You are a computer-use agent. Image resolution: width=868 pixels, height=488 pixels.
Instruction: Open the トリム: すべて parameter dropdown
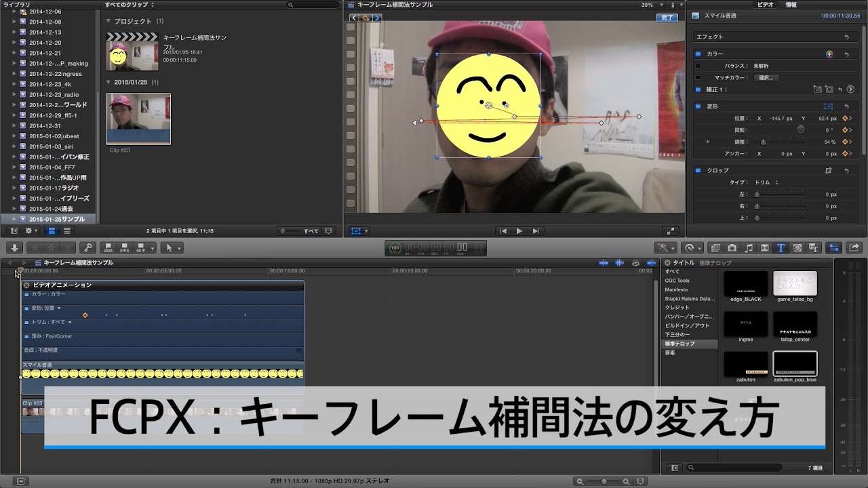coord(70,322)
